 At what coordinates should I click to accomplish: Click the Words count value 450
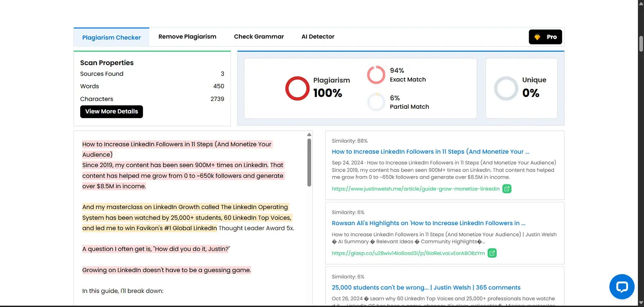219,86
